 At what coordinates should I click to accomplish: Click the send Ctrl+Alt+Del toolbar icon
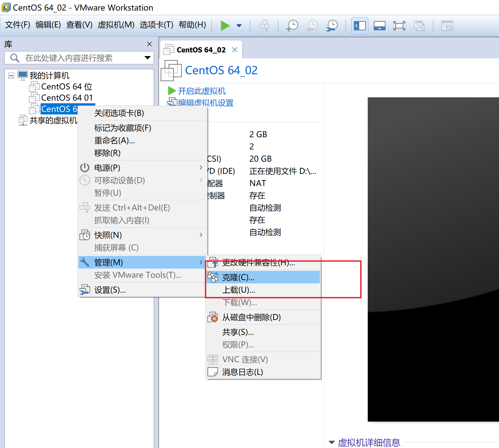click(264, 25)
